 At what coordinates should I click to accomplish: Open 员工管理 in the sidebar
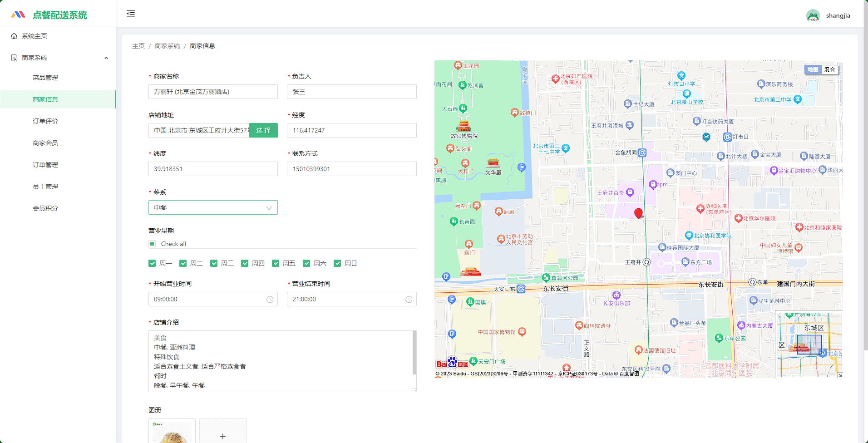(58, 187)
